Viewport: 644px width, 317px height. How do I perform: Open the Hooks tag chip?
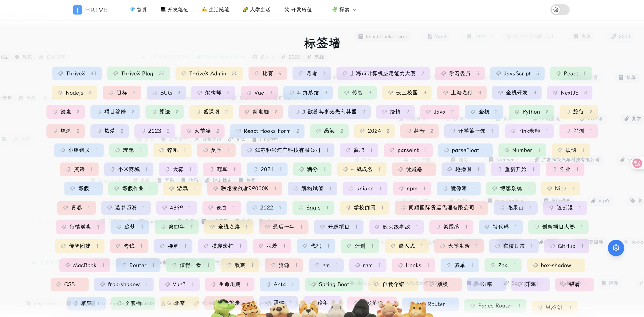(413, 265)
